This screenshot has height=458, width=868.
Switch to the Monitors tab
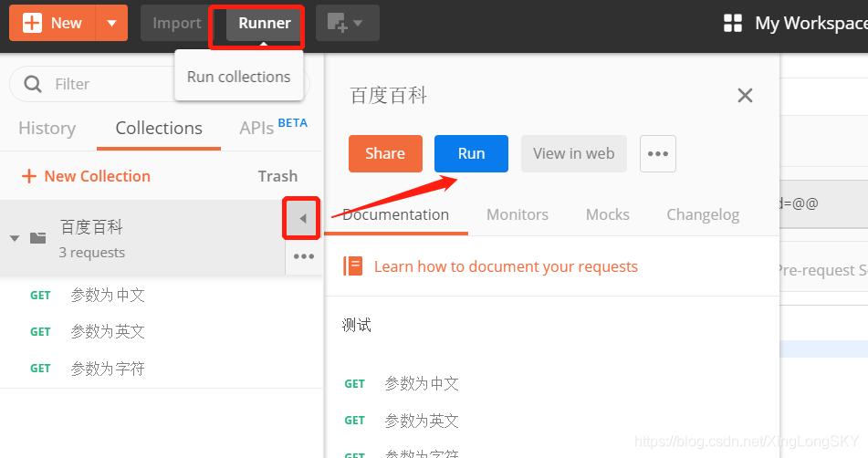518,214
